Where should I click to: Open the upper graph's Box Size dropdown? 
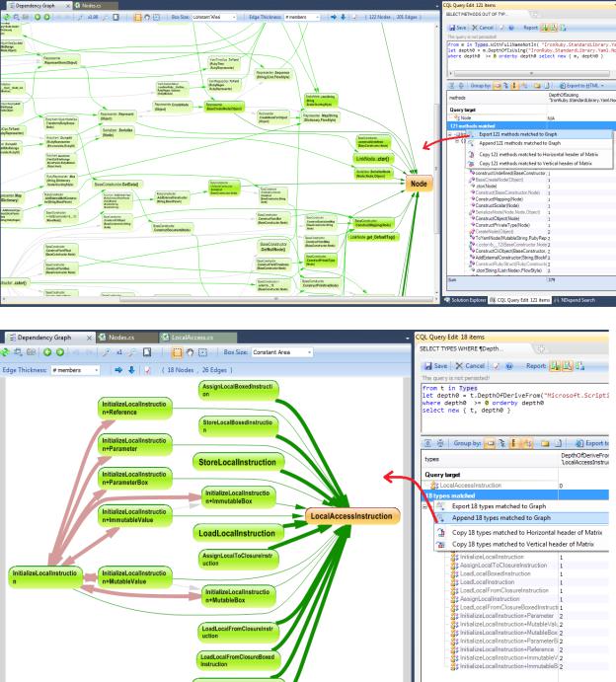tap(214, 17)
